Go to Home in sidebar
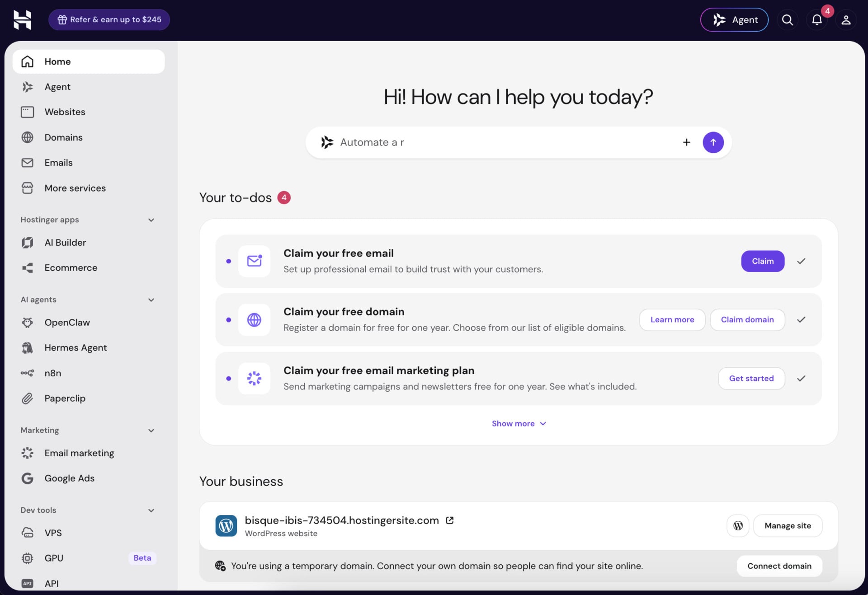 (x=89, y=62)
